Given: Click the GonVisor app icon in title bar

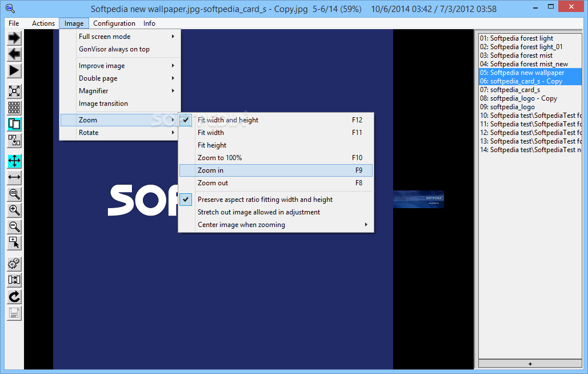Looking at the screenshot, I should [10, 8].
